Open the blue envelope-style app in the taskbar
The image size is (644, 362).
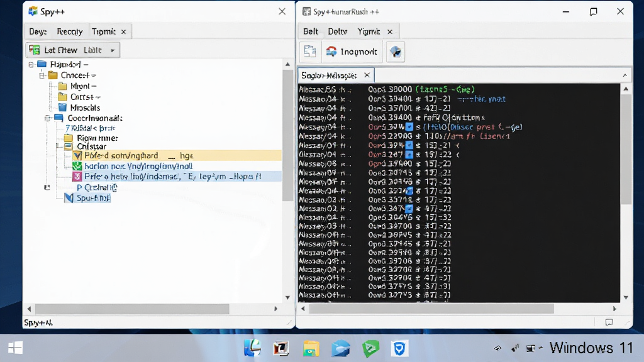[340, 348]
